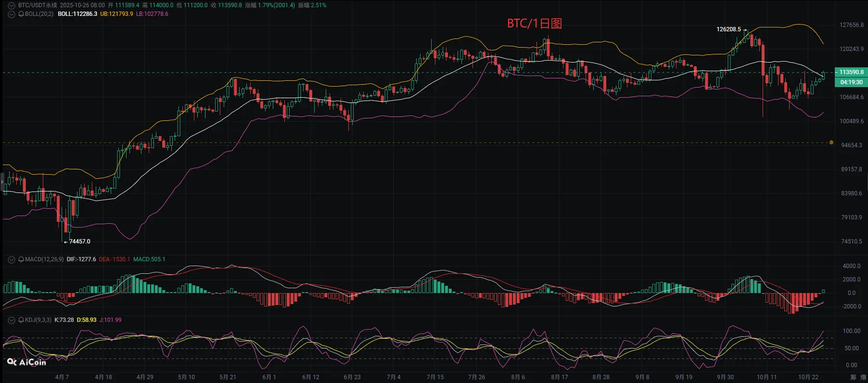This screenshot has height=383, width=868.
Task: Click the 10月 22 date label
Action: point(808,377)
